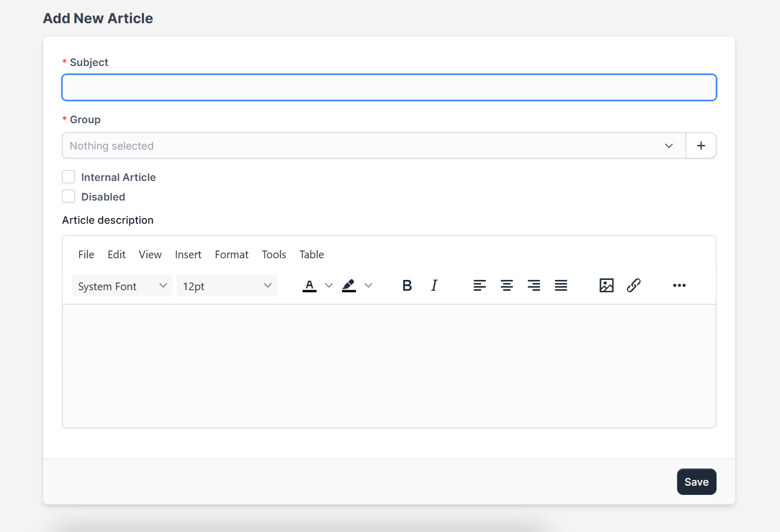Screen dimensions: 780x532
Task: Apply the text color button
Action: pyautogui.click(x=310, y=286)
